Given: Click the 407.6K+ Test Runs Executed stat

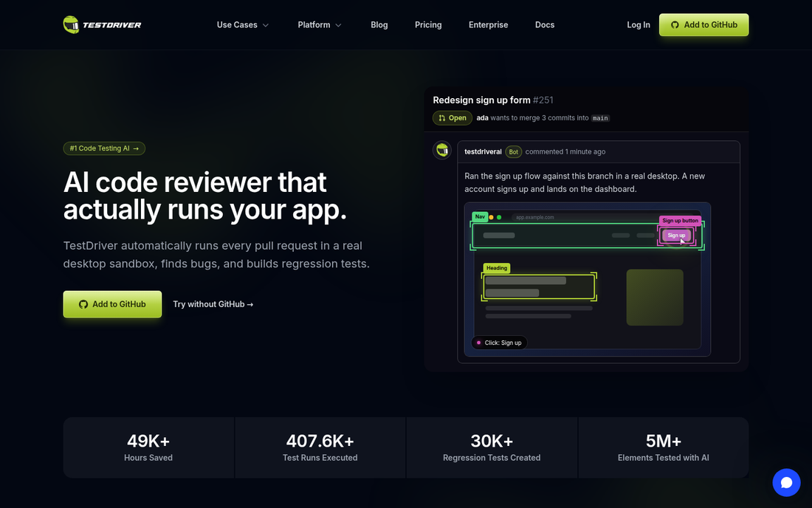Looking at the screenshot, I should [320, 447].
